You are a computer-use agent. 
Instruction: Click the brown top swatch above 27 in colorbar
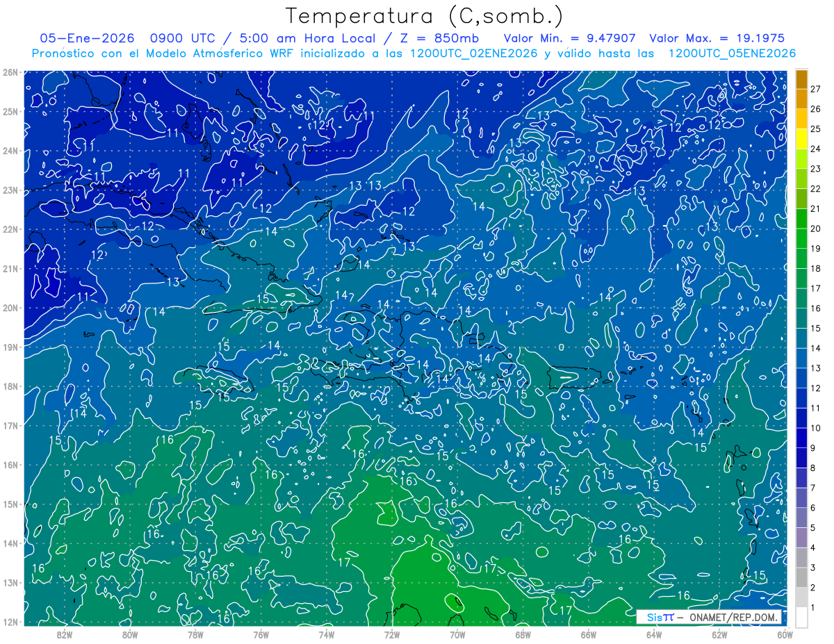[802, 79]
